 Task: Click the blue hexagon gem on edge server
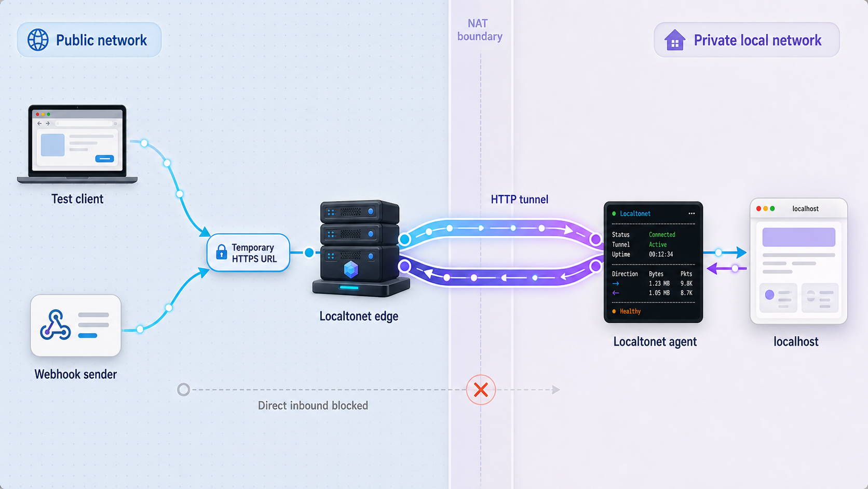pyautogui.click(x=351, y=269)
